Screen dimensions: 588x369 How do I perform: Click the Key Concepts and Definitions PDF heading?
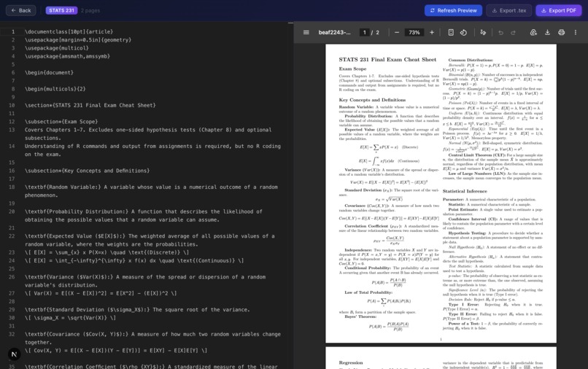[372, 100]
